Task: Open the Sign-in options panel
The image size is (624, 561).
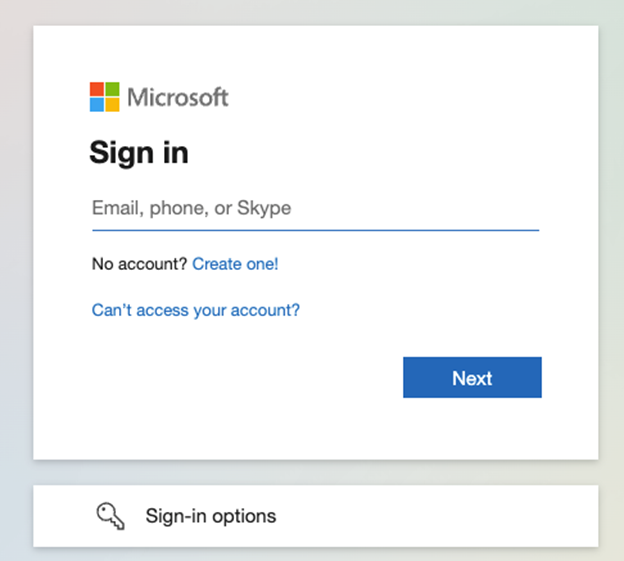Action: [x=316, y=516]
